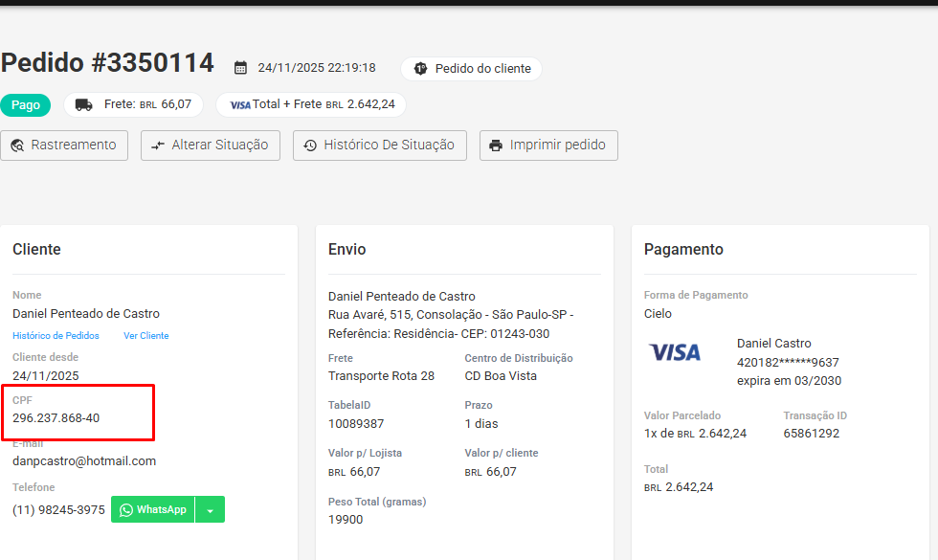Screen dimensions: 938x560
Task: Click the Histórico De Situação clock icon
Action: 310,146
